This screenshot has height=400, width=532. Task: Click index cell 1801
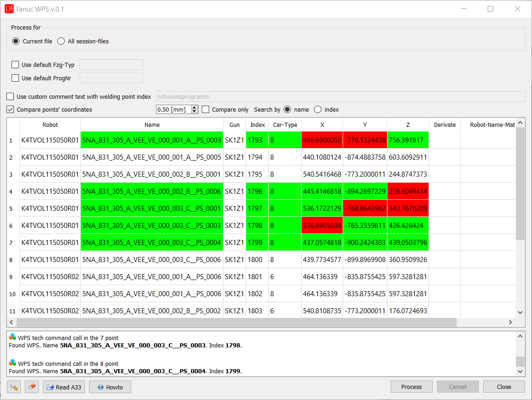click(257, 277)
